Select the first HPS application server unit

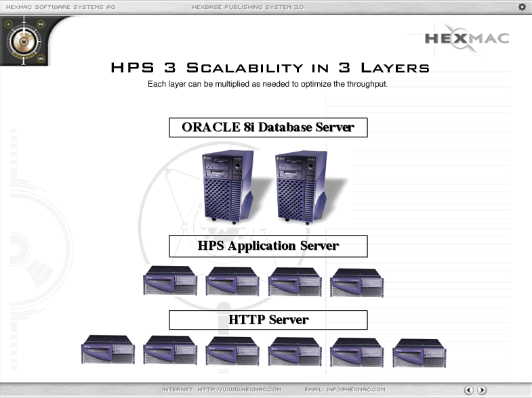click(x=169, y=281)
